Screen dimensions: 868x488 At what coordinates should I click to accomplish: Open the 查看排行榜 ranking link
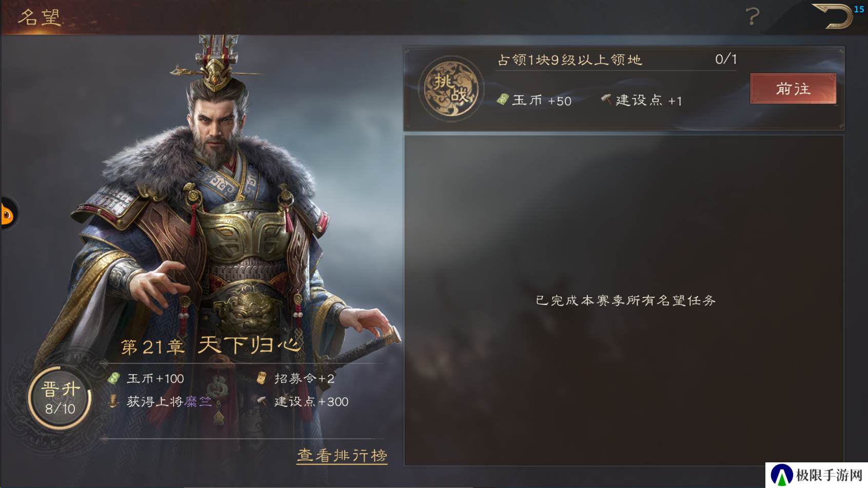click(342, 455)
